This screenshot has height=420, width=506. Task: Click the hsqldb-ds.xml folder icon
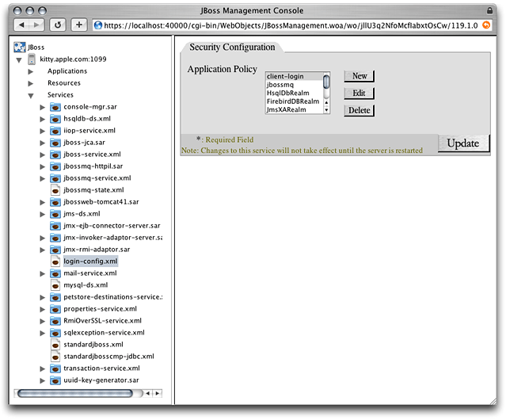[55, 119]
